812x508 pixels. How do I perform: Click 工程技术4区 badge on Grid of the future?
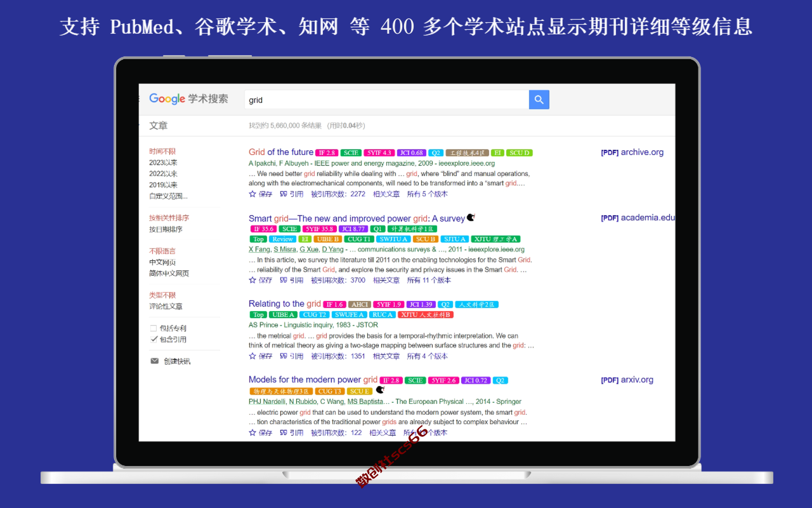[467, 153]
